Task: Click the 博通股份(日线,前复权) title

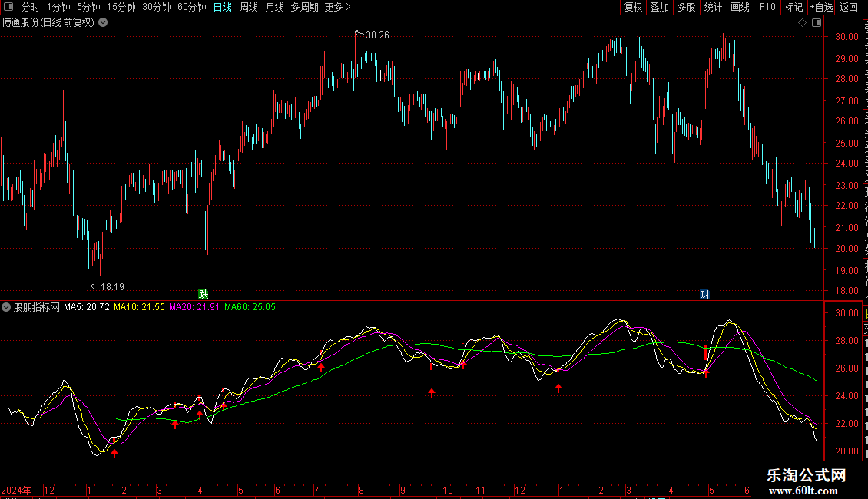Action: click(48, 23)
